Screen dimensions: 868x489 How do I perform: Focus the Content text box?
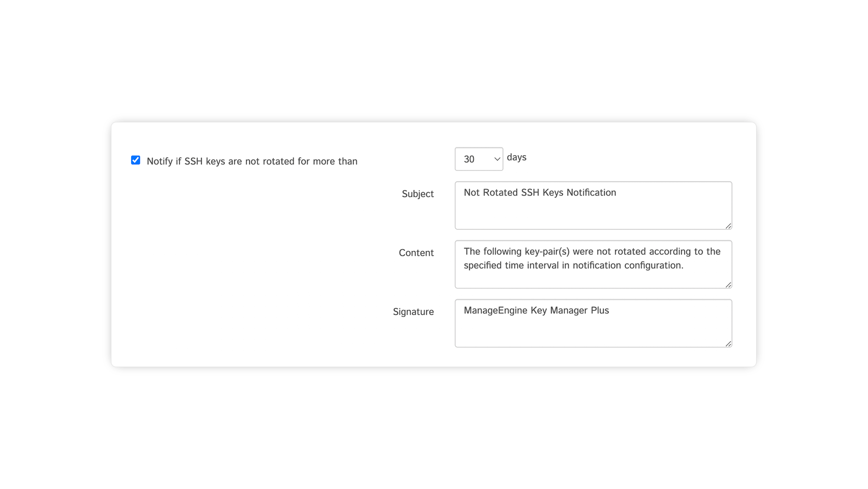click(593, 277)
